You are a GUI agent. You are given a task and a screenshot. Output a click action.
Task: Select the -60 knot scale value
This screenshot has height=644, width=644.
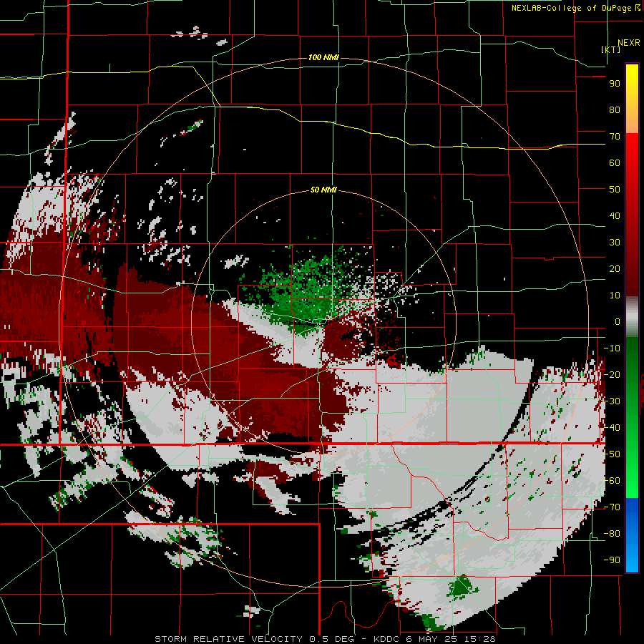612,481
